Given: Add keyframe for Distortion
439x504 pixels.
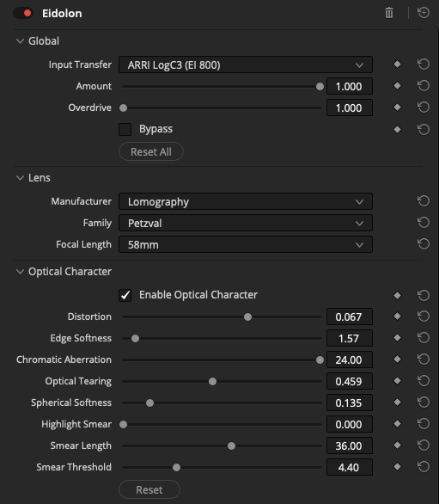Looking at the screenshot, I should tap(397, 317).
